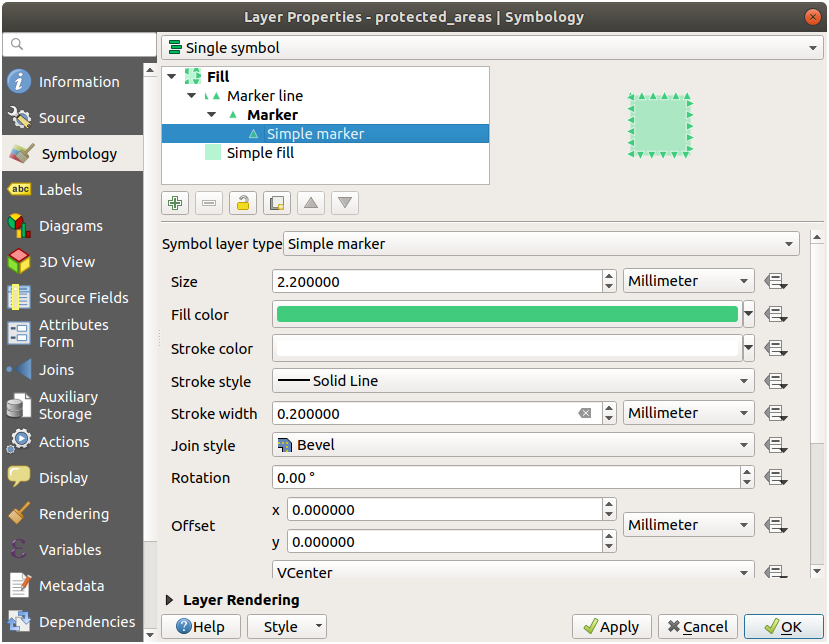Image resolution: width=829 pixels, height=644 pixels.
Task: Collapse the Marker line tree node
Action: tap(191, 96)
